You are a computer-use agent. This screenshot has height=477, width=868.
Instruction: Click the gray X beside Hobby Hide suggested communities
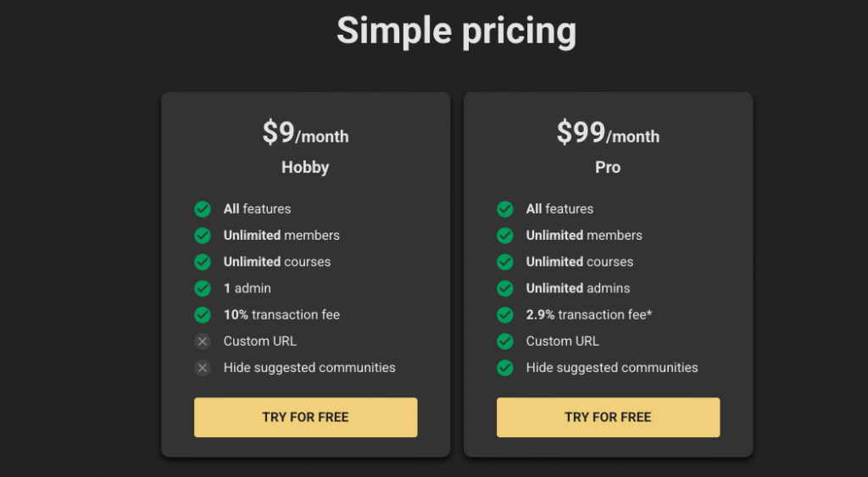pyautogui.click(x=203, y=368)
